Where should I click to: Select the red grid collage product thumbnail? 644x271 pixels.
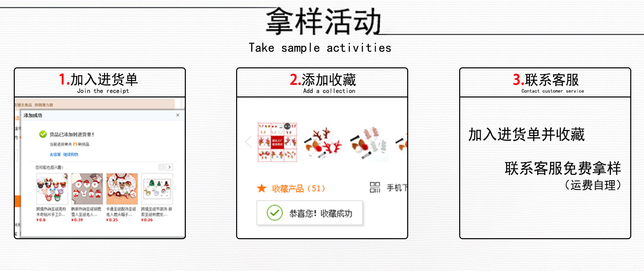point(277,142)
